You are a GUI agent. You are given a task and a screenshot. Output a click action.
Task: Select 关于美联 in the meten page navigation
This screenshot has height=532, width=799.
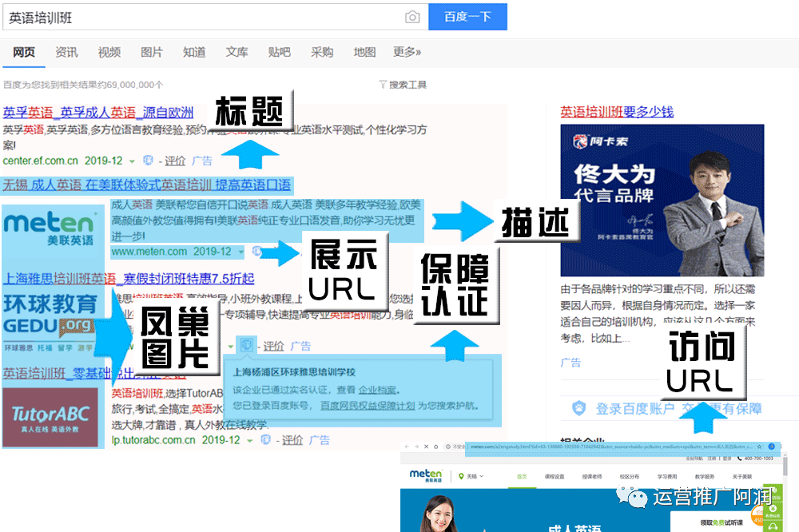(x=742, y=477)
